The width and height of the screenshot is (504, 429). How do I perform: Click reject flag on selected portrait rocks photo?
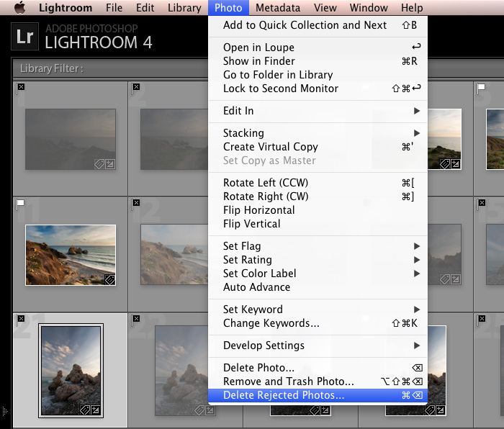(21, 318)
